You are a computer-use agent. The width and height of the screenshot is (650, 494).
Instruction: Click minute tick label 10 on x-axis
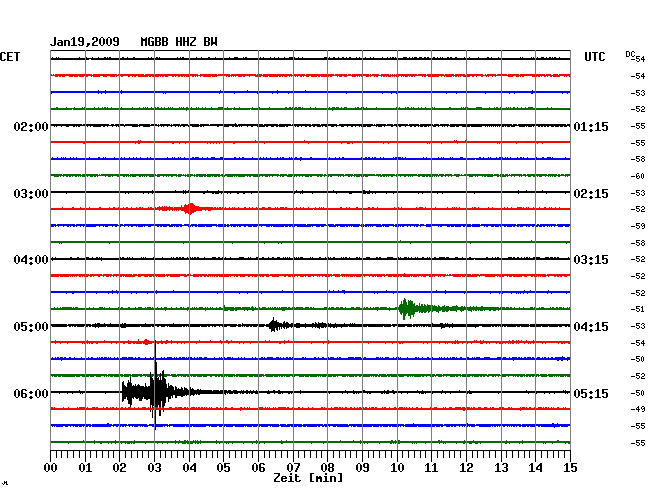point(397,467)
